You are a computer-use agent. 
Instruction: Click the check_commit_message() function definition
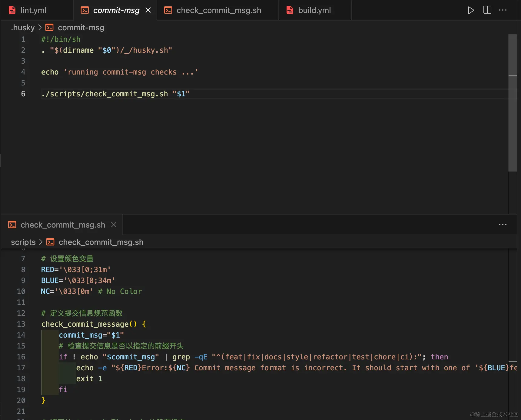94,324
